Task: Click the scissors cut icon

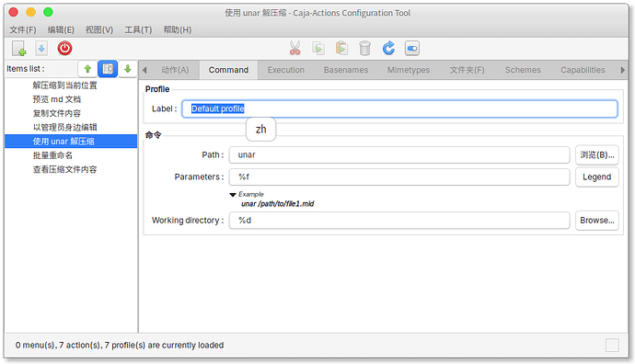Action: pyautogui.click(x=294, y=49)
